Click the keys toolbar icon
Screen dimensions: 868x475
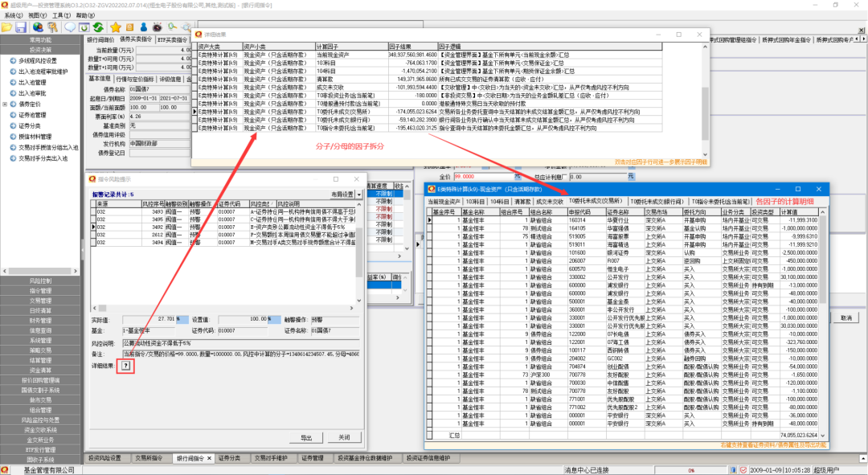coord(53,27)
